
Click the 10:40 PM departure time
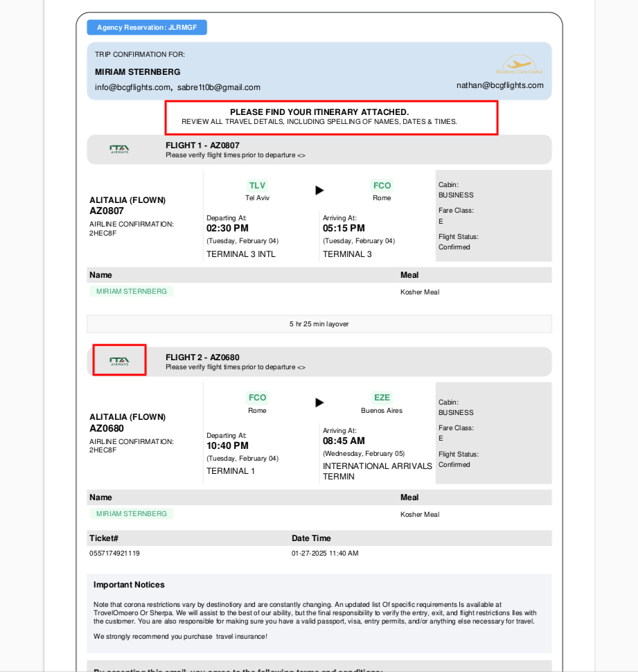(x=227, y=445)
